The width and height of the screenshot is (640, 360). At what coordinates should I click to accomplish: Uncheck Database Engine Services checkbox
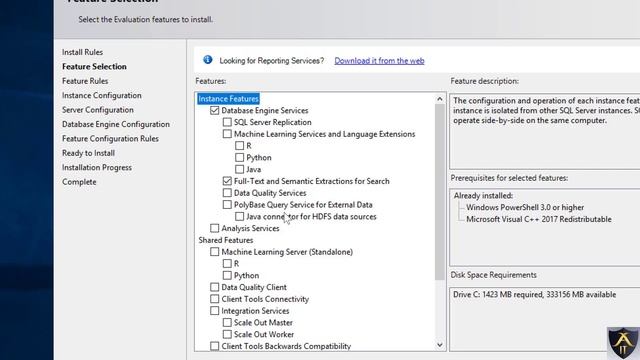(x=215, y=111)
